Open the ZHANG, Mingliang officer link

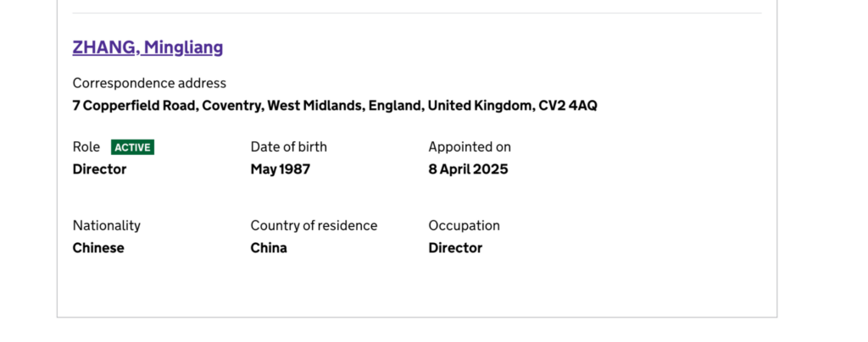tap(147, 47)
